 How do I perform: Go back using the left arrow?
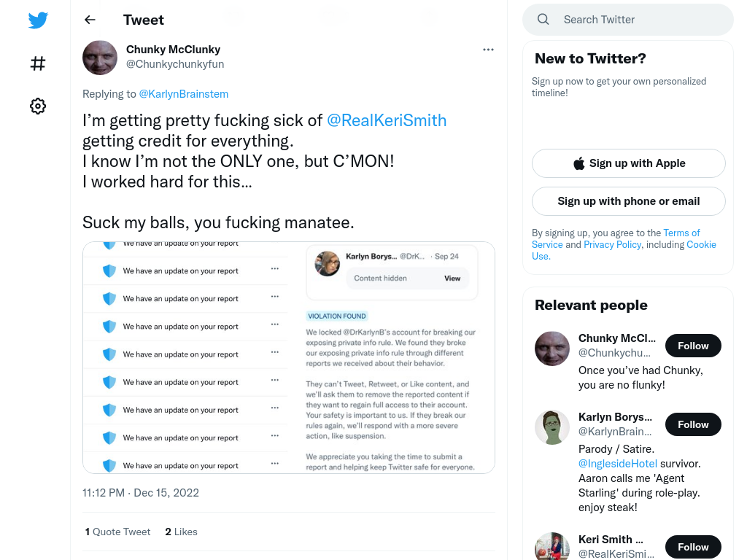point(90,20)
